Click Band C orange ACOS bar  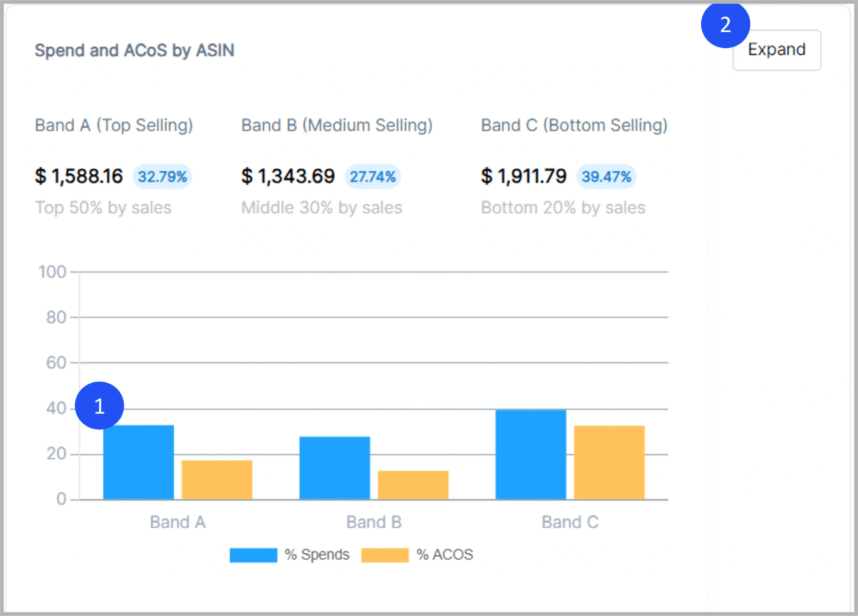pyautogui.click(x=609, y=462)
